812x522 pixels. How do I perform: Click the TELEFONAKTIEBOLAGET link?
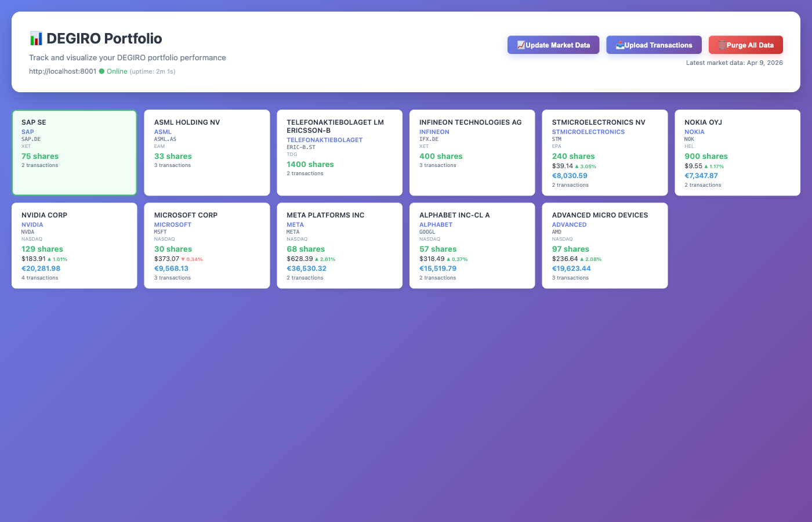[325, 140]
